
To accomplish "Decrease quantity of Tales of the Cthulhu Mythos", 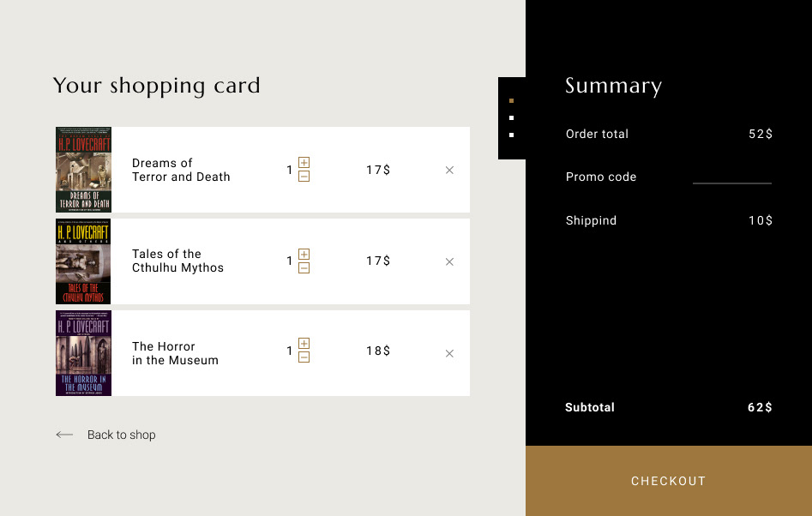I will pos(304,268).
